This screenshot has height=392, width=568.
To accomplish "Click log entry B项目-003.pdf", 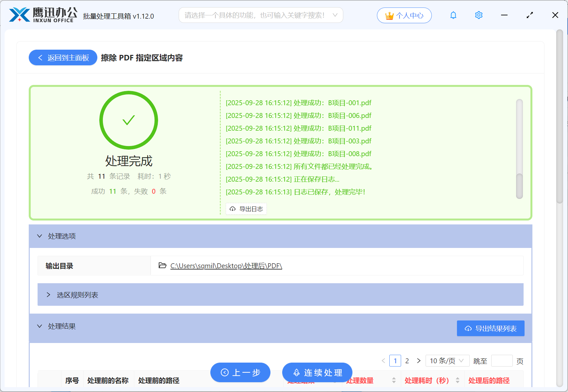I will (x=299, y=141).
